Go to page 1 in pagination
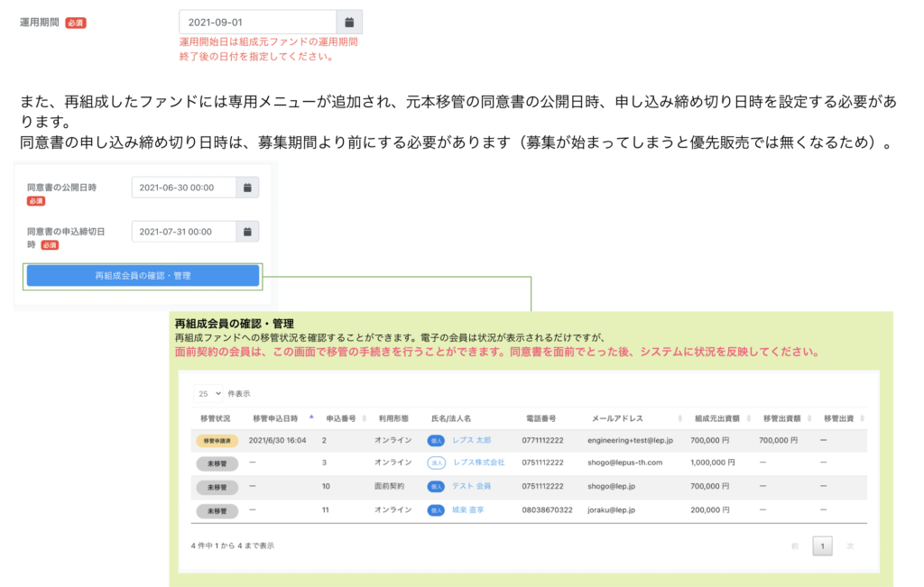924x587 pixels. pos(822,546)
